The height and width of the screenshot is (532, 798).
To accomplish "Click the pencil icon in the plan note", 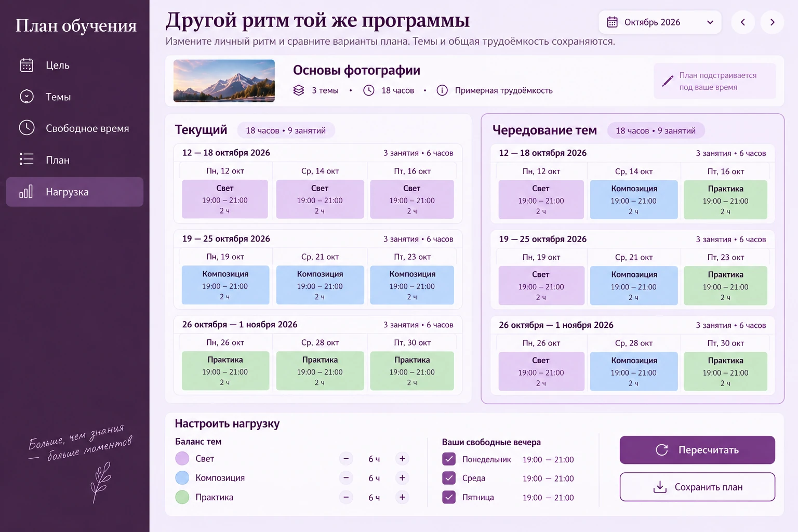I will 668,81.
